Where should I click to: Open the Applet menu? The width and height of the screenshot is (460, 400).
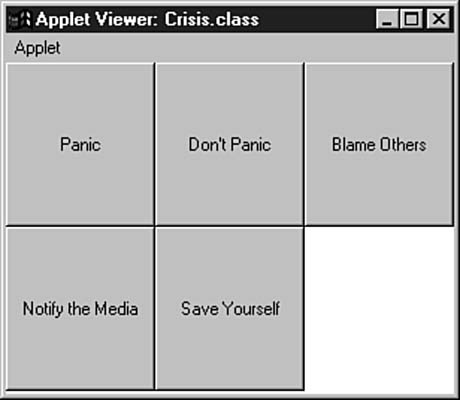click(37, 48)
